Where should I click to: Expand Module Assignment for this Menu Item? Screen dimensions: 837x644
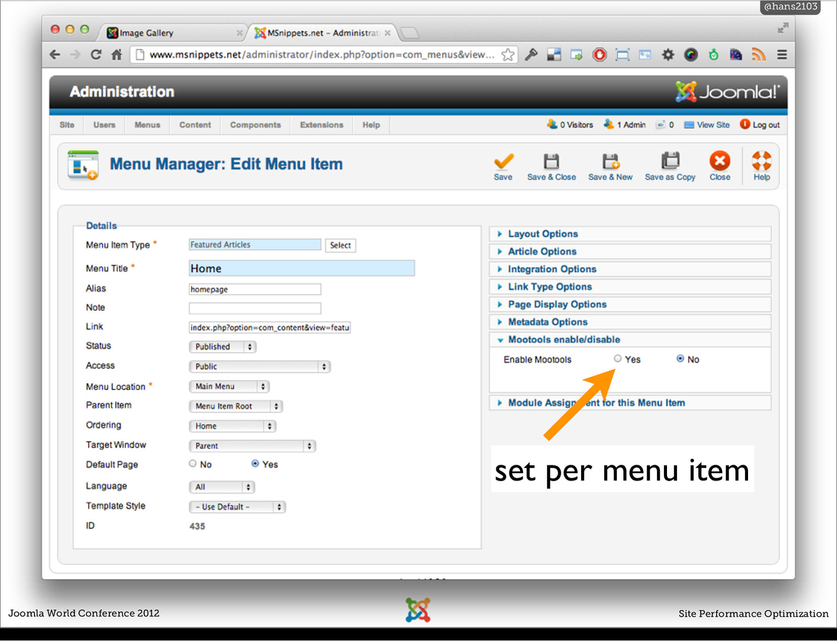click(630, 403)
